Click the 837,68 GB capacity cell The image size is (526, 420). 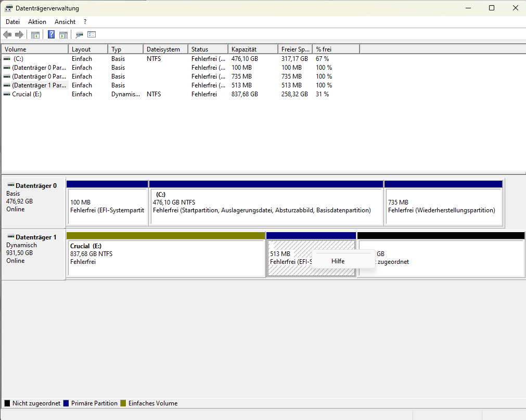pyautogui.click(x=245, y=94)
